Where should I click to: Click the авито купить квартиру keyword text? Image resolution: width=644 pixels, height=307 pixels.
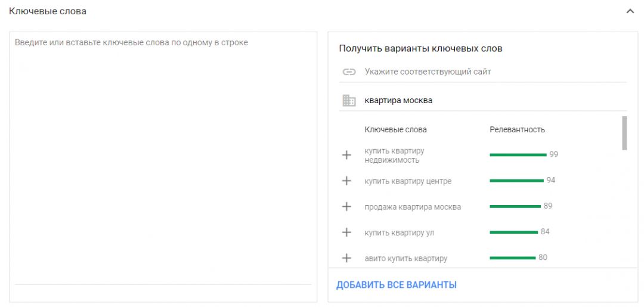point(406,259)
